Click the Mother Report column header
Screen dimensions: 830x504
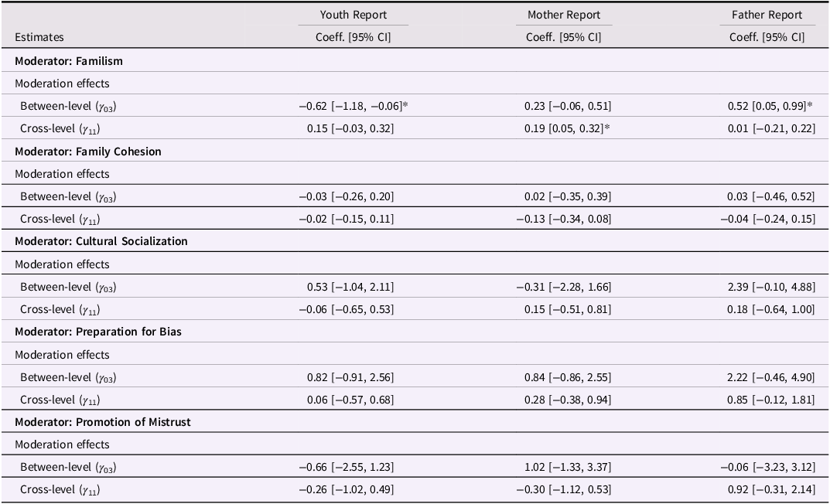564,15
